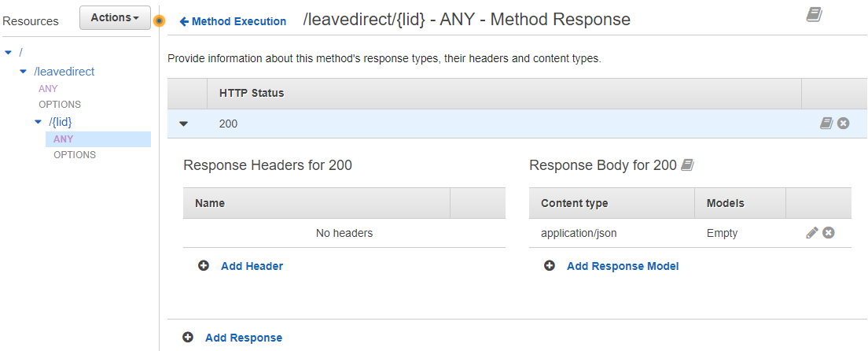This screenshot has height=351, width=868.
Task: Open documentation icon beside Response Body for 200
Action: pos(687,165)
